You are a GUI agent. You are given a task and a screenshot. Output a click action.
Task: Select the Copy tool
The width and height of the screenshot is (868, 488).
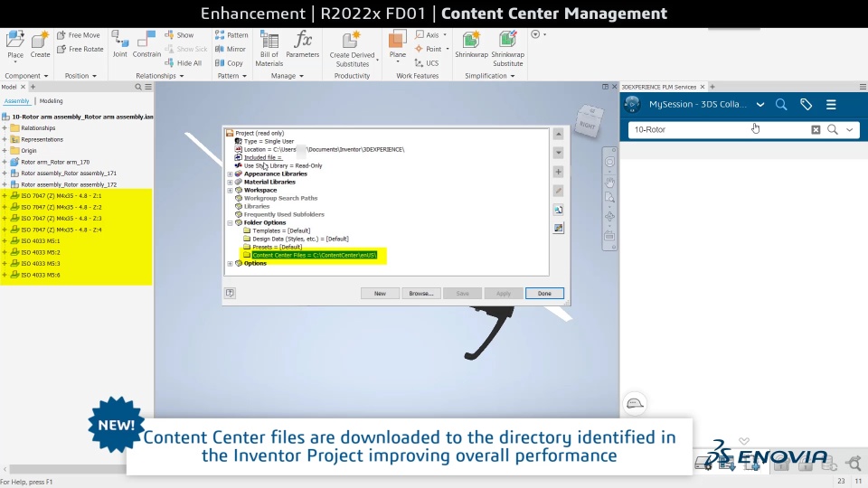(229, 63)
